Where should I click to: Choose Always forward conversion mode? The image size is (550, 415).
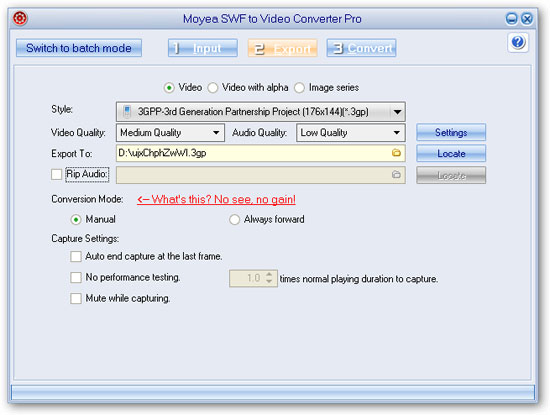point(234,220)
